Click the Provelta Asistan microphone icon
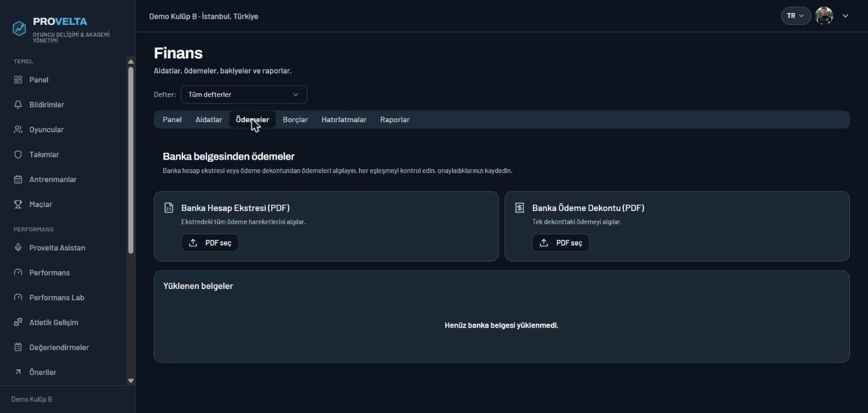 pyautogui.click(x=18, y=248)
